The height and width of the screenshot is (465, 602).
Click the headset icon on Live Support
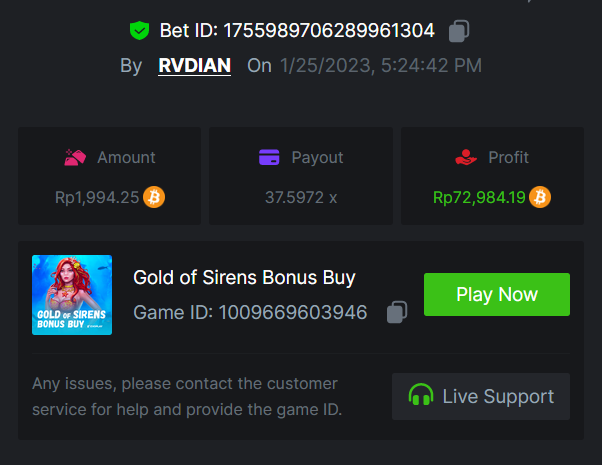pos(421,396)
